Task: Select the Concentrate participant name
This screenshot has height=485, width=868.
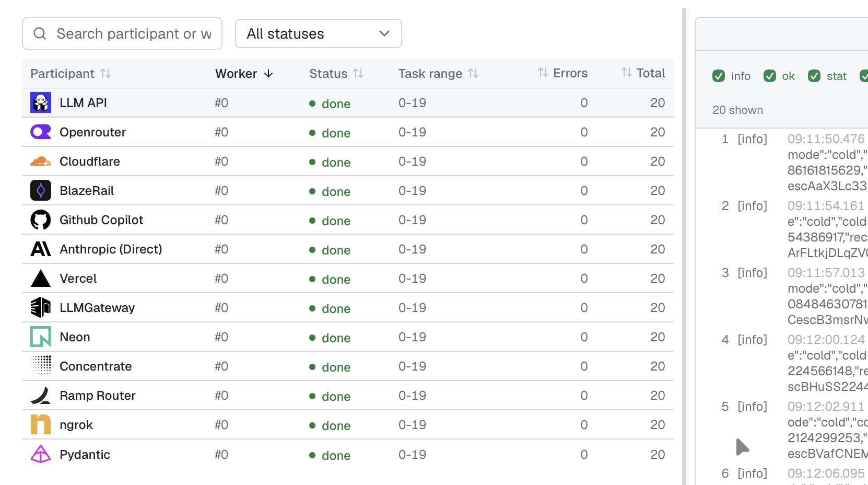Action: pyautogui.click(x=96, y=366)
